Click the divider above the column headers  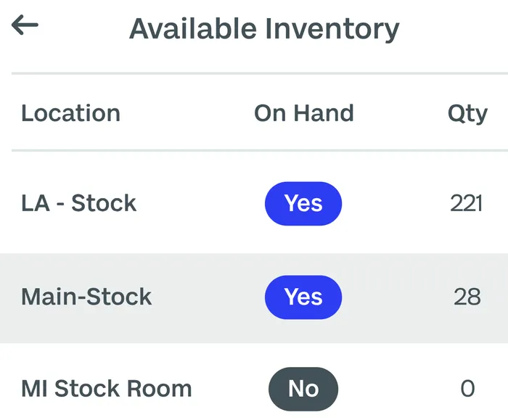coord(260,73)
